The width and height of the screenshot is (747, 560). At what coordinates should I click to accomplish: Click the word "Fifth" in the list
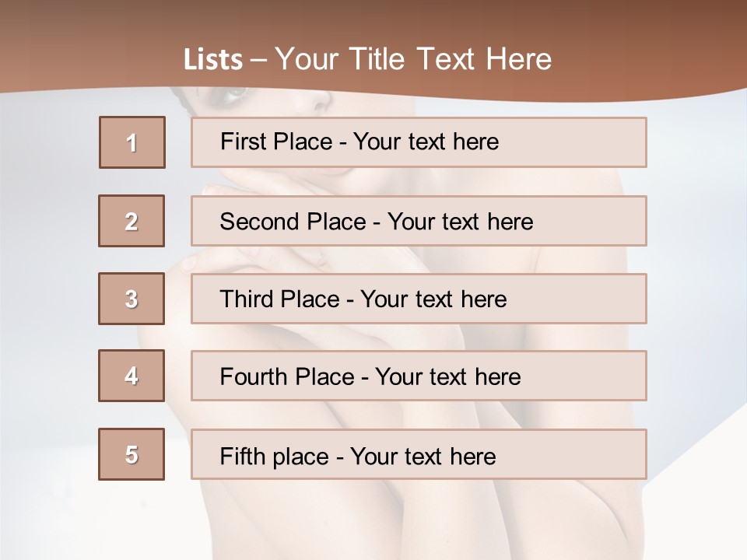(x=242, y=456)
